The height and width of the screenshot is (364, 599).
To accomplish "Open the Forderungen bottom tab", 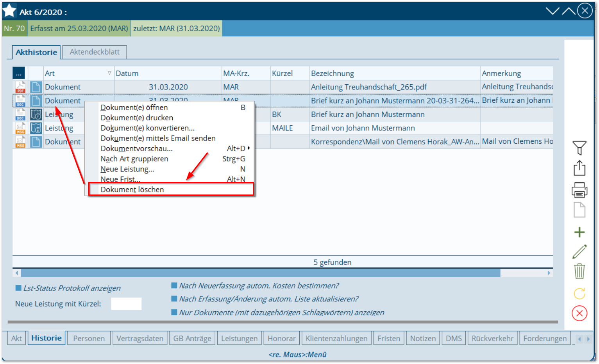I will (x=545, y=338).
